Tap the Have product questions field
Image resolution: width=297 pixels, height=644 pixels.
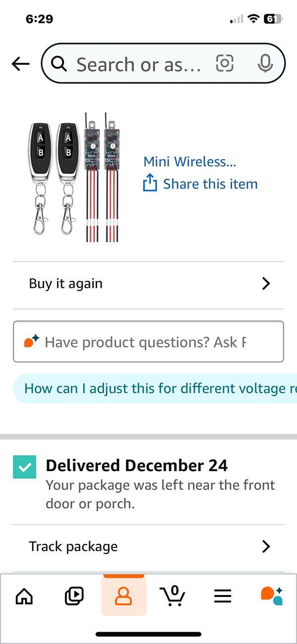[x=148, y=342]
